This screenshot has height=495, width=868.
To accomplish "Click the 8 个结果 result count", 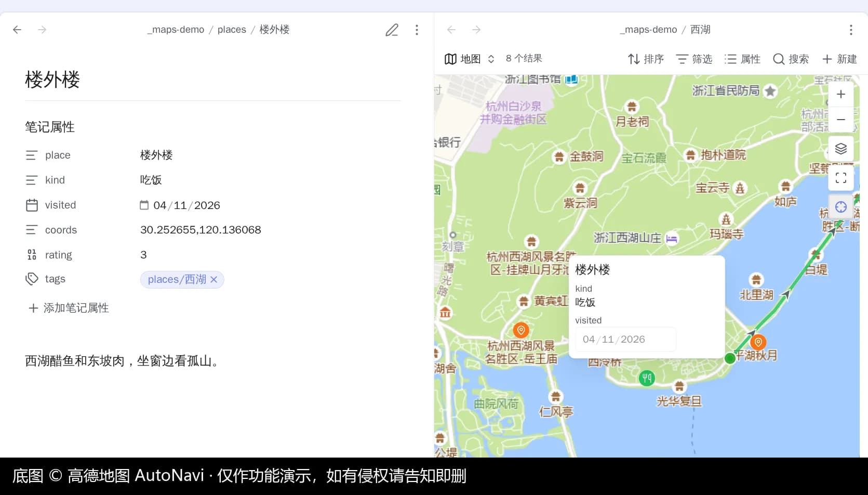I will [x=524, y=58].
